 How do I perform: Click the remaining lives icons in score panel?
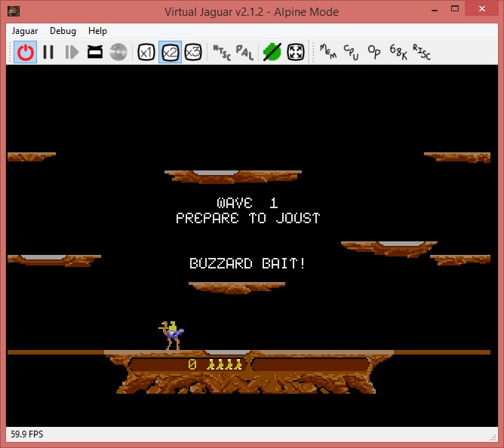click(224, 364)
